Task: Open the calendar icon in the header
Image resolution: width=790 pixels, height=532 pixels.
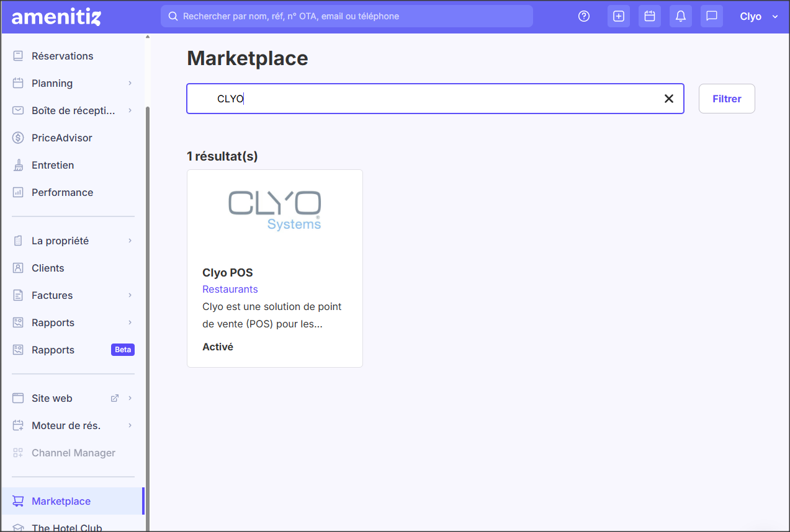Action: click(650, 16)
